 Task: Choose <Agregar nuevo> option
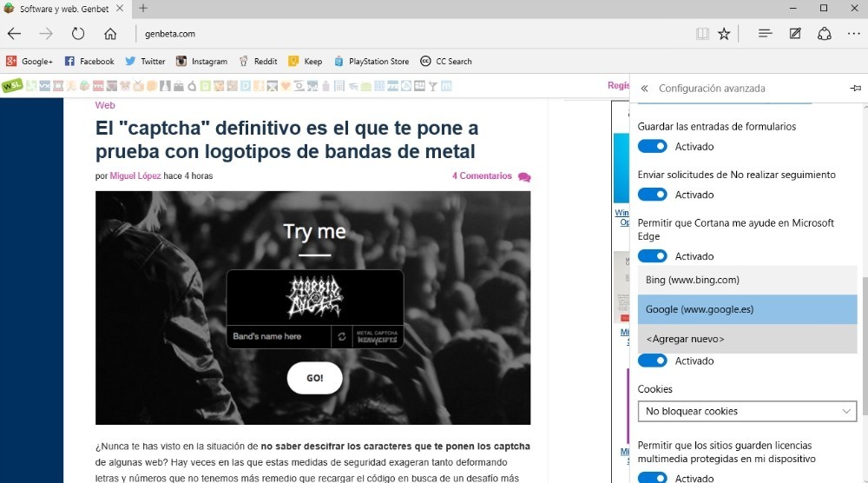[x=747, y=339]
